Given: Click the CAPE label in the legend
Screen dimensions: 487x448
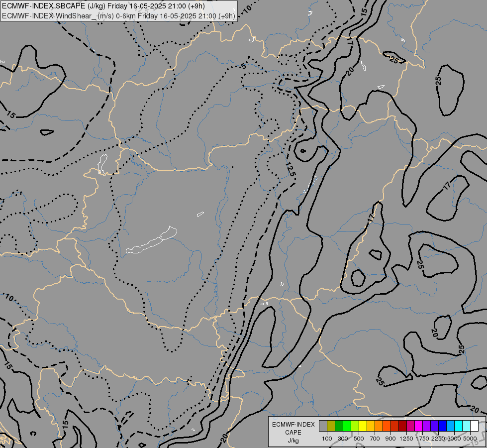Looking at the screenshot, I should [293, 433].
